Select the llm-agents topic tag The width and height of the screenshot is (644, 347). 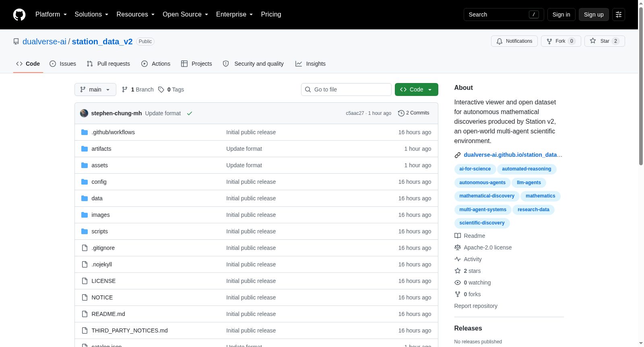(x=529, y=183)
